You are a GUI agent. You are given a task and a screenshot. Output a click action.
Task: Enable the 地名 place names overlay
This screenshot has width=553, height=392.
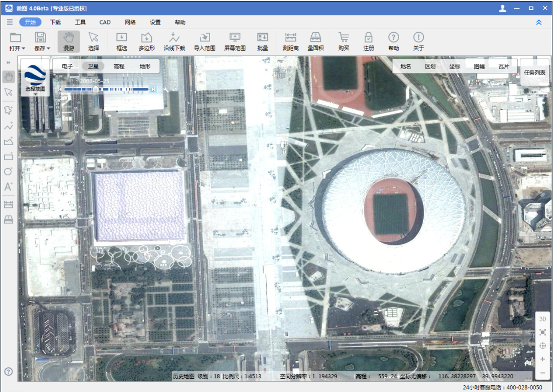point(406,66)
